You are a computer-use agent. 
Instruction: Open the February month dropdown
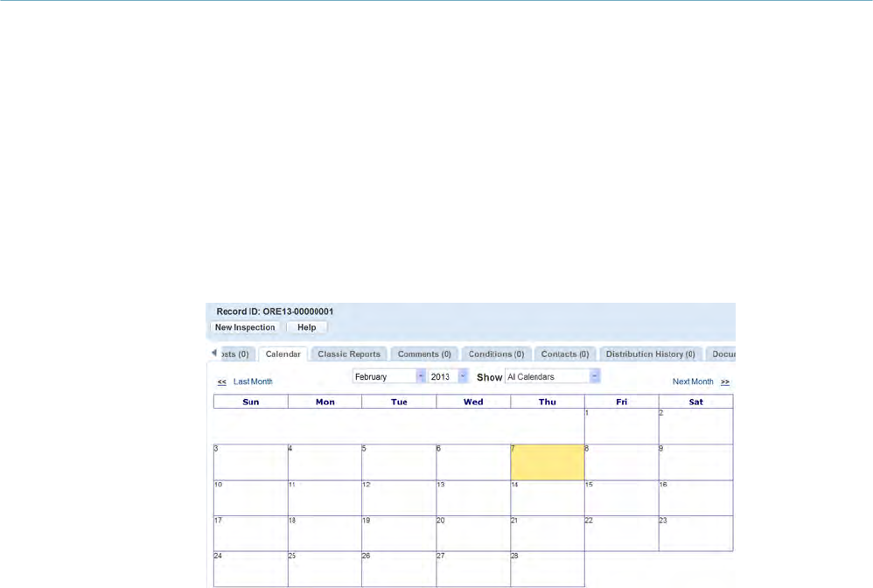point(389,376)
